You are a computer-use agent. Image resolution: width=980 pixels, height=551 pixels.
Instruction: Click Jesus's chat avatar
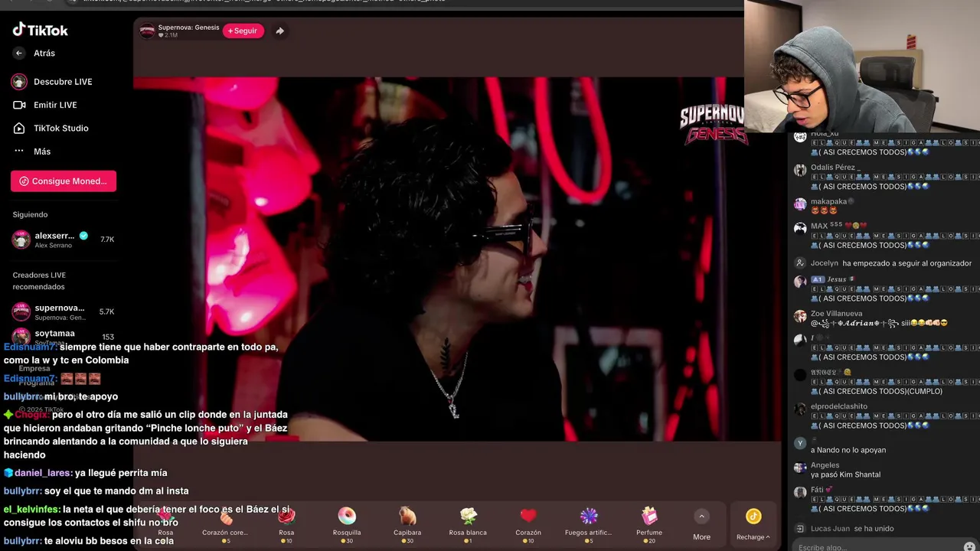pyautogui.click(x=800, y=282)
